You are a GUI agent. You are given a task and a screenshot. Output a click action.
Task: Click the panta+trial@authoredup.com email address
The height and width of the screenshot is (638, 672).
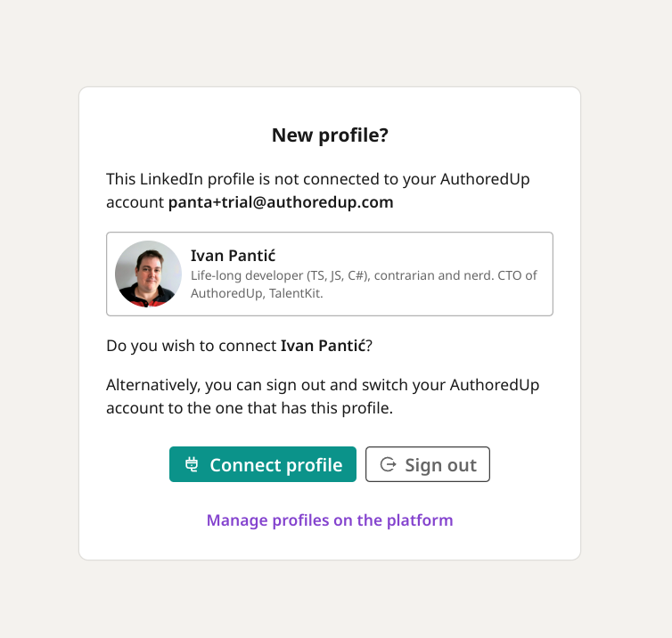[281, 202]
